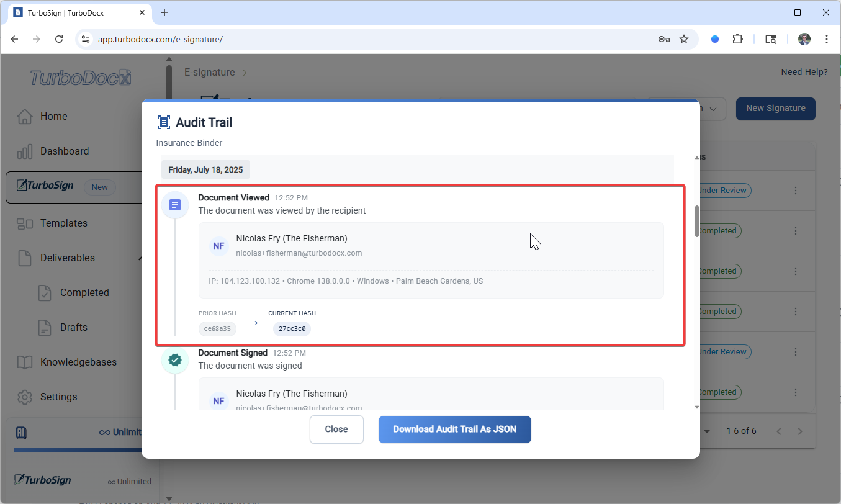Click the IP 104.123.100.132 details line
Viewport: 841px width, 504px height.
click(346, 281)
